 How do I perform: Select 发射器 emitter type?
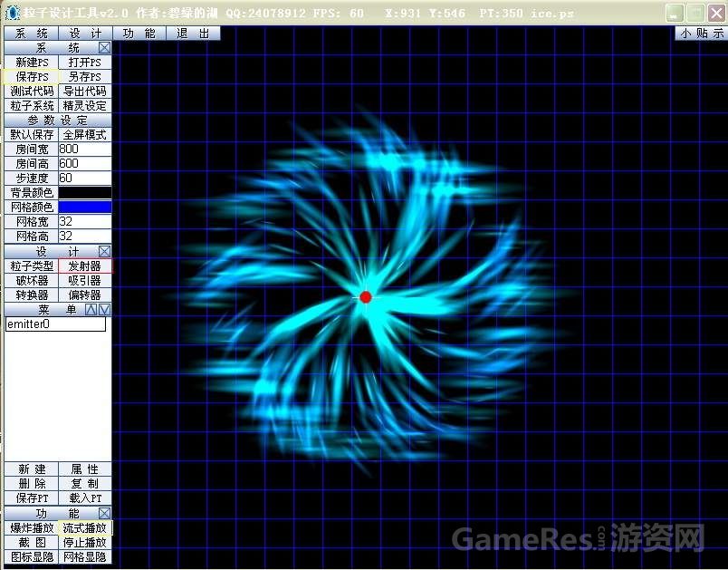tap(86, 266)
